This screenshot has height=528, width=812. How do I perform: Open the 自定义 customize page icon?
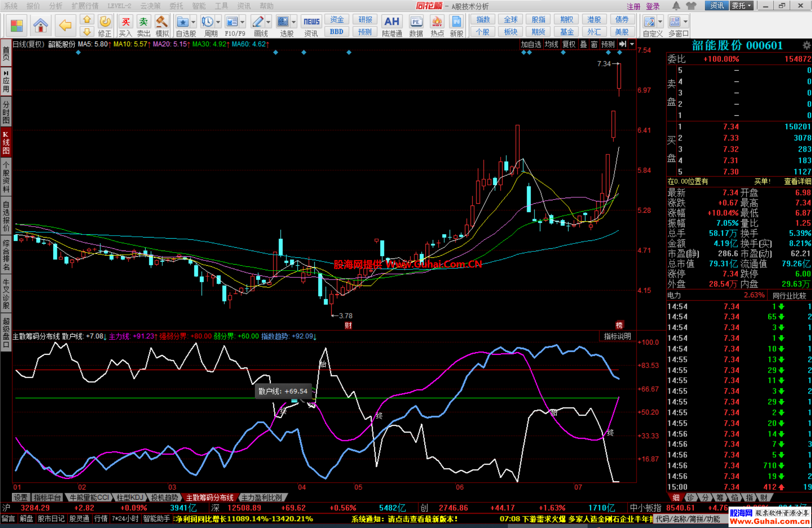pyautogui.click(x=649, y=22)
